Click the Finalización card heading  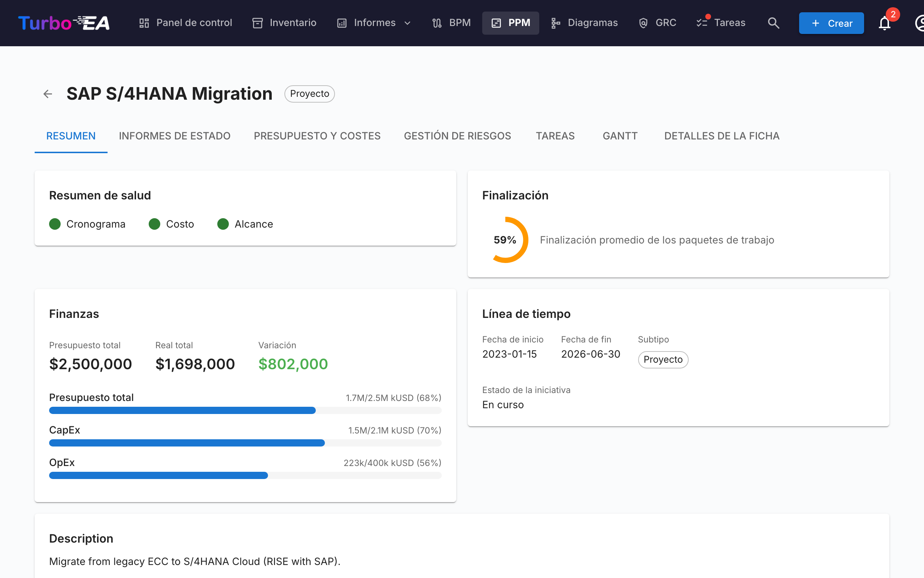(x=515, y=195)
